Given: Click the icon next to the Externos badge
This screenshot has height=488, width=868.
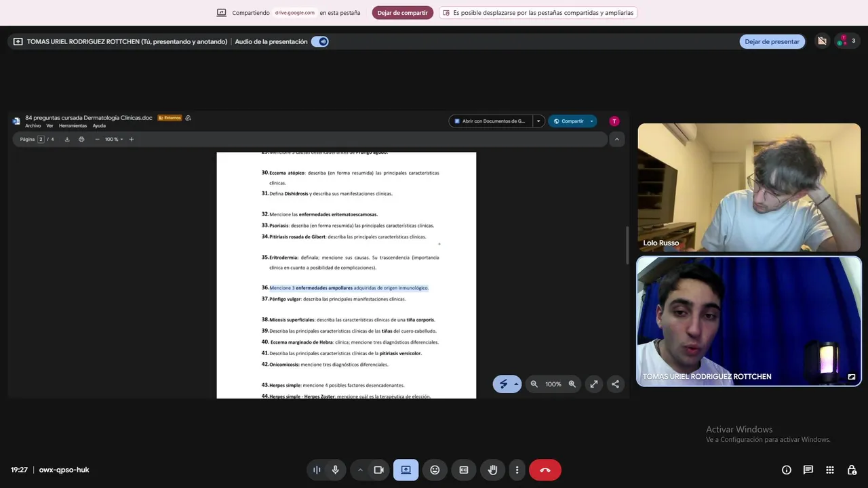Looking at the screenshot, I should [x=188, y=118].
